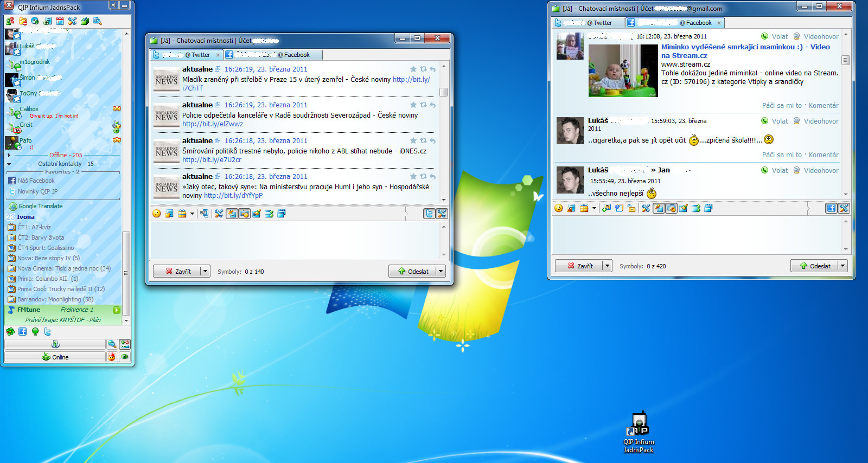
Task: Open gift icon dropdown arrow in Facebook chat
Action: [594, 208]
